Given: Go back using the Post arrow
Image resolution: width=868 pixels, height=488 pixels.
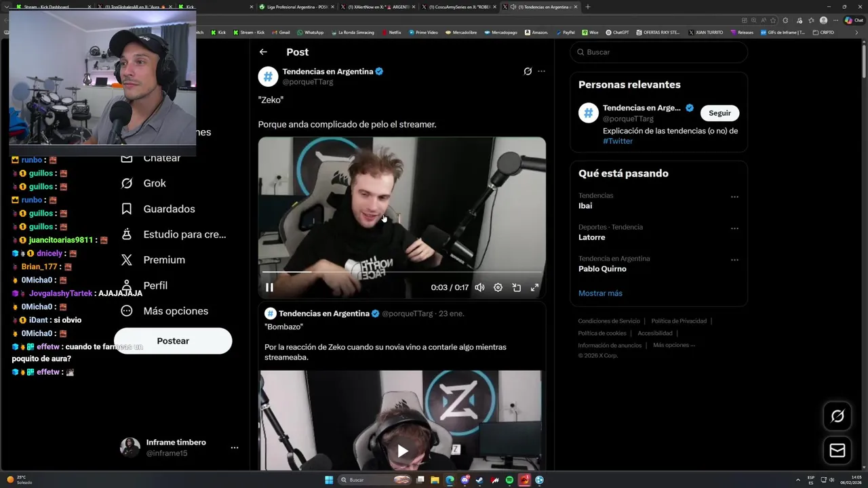Looking at the screenshot, I should pyautogui.click(x=263, y=52).
